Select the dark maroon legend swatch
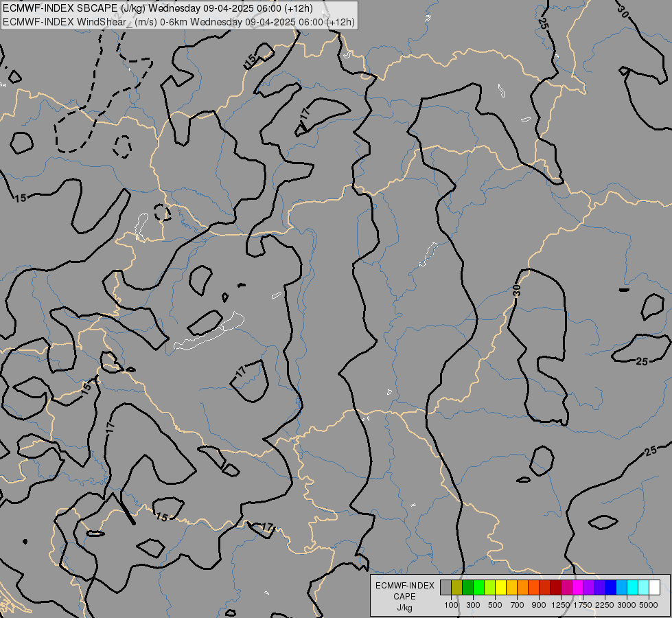The height and width of the screenshot is (618, 672). click(556, 587)
